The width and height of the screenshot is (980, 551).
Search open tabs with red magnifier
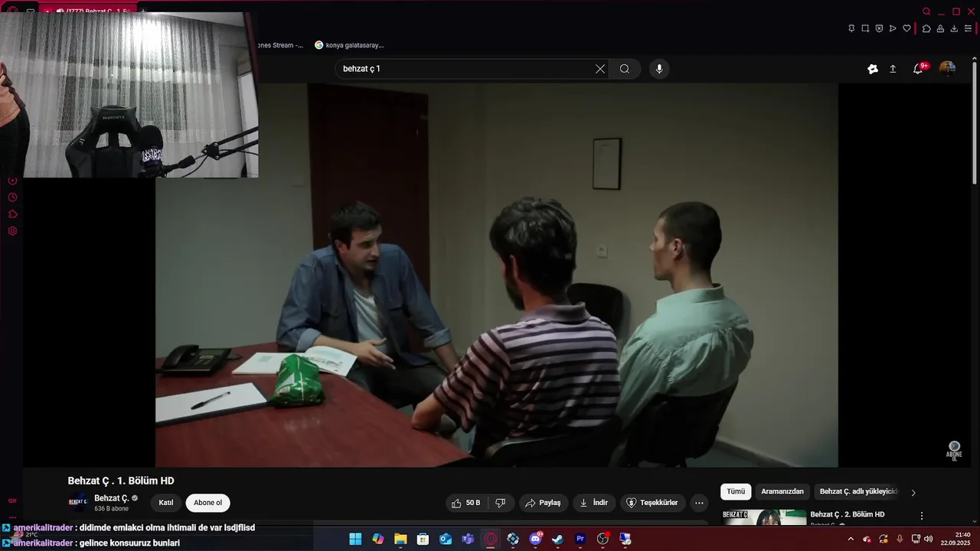coord(926,11)
